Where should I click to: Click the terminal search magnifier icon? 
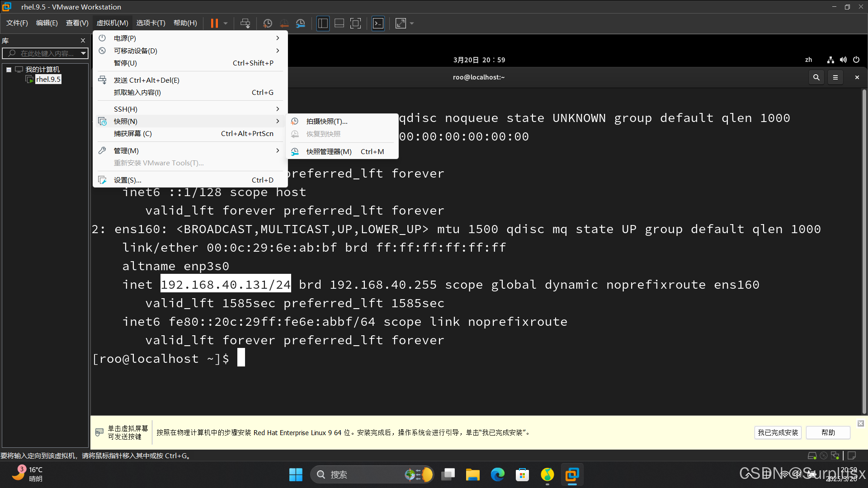click(x=816, y=77)
